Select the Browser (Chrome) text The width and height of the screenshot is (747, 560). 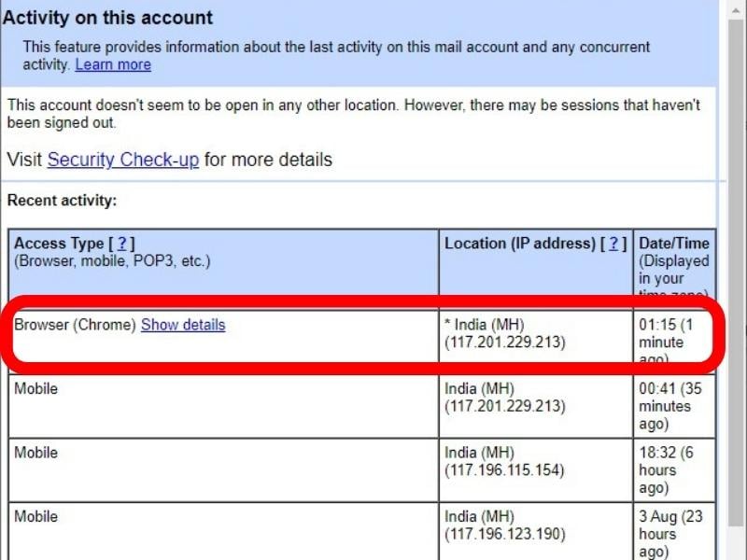click(76, 325)
